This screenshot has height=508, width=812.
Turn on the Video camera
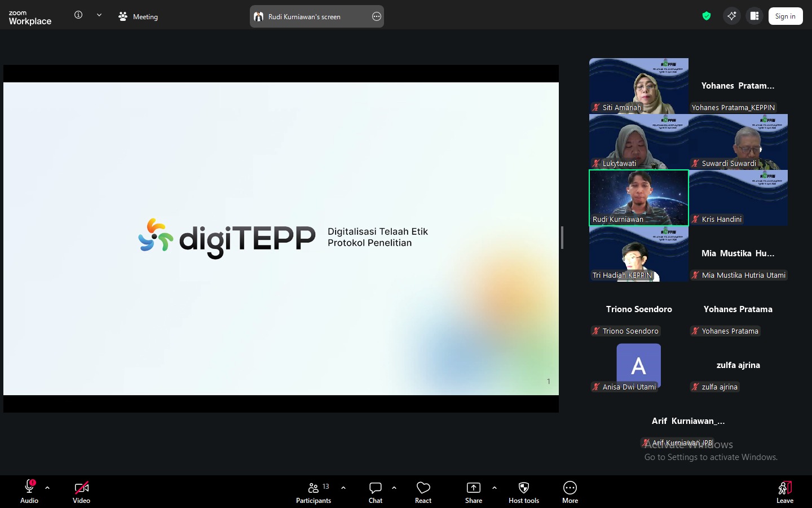coord(81,489)
